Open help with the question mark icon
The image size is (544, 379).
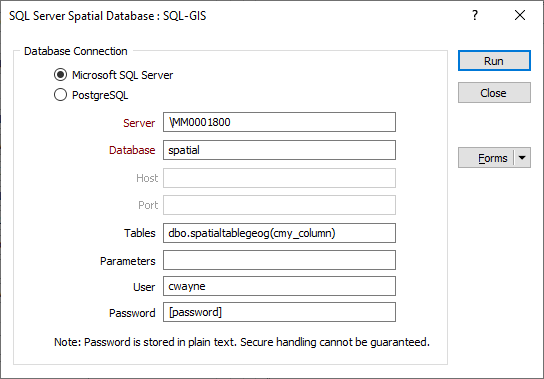click(475, 15)
